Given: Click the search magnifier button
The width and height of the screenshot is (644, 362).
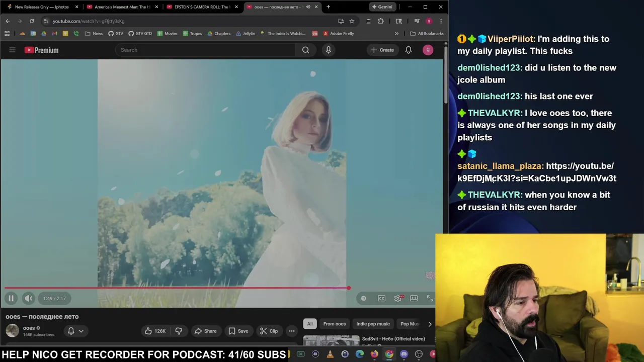Looking at the screenshot, I should tap(305, 50).
